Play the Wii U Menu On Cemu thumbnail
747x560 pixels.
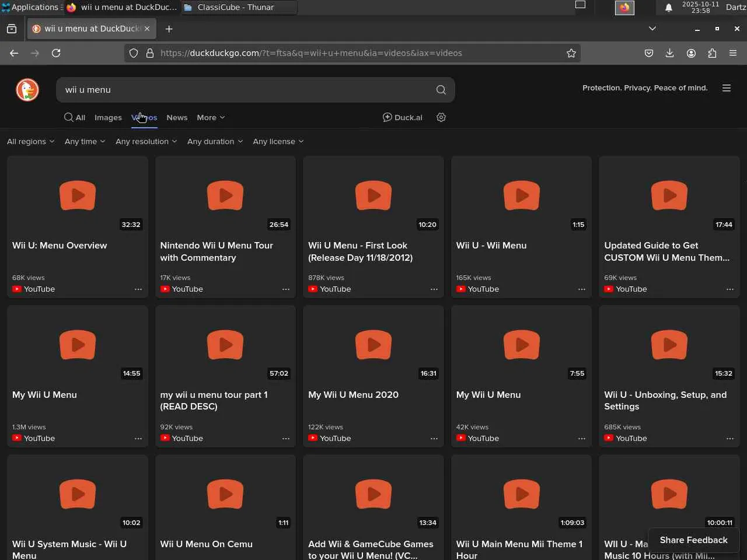pos(225,494)
